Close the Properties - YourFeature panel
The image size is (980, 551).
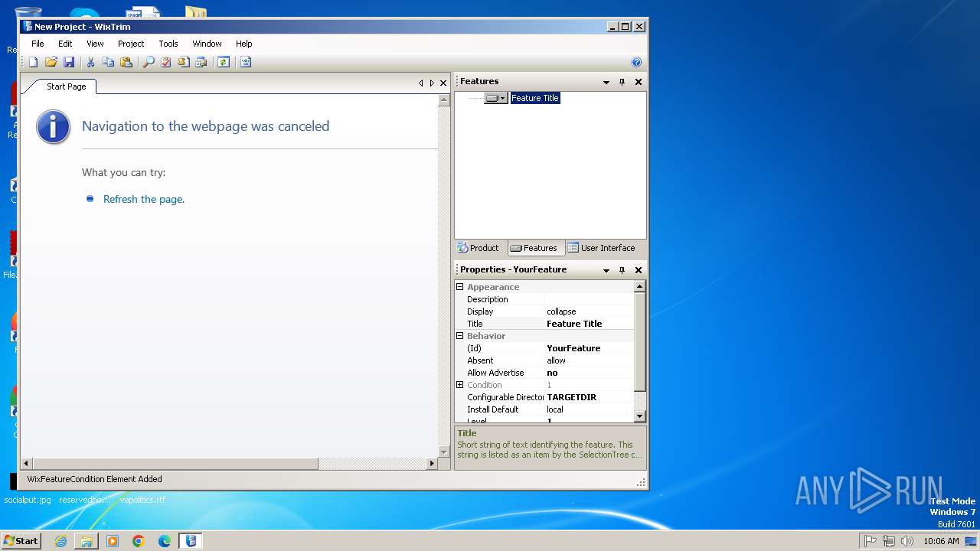(639, 270)
